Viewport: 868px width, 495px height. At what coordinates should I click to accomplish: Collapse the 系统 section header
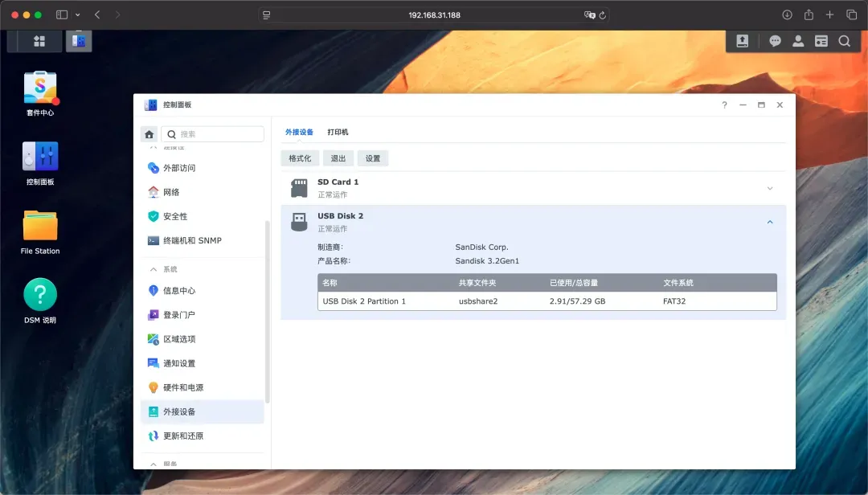click(x=163, y=269)
